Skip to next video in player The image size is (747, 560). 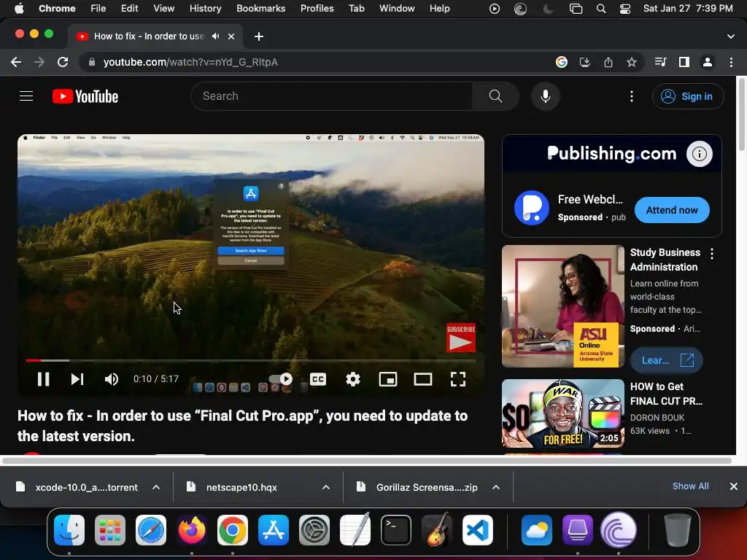(77, 379)
